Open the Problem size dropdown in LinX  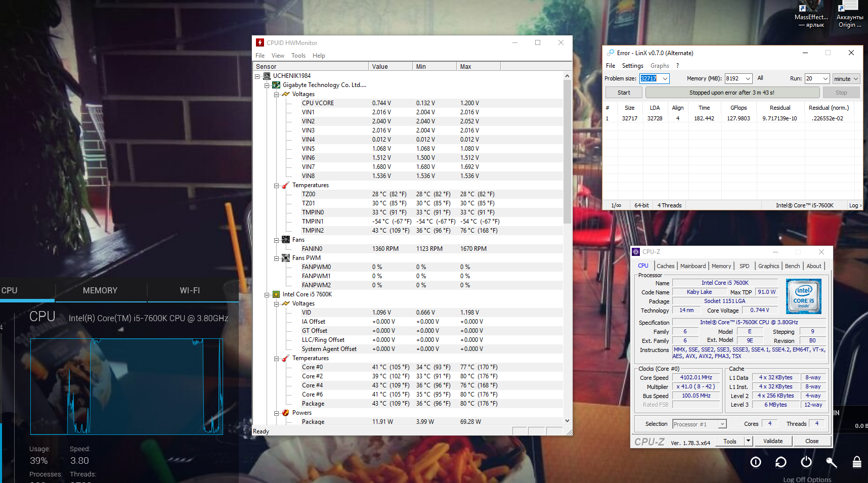click(665, 78)
